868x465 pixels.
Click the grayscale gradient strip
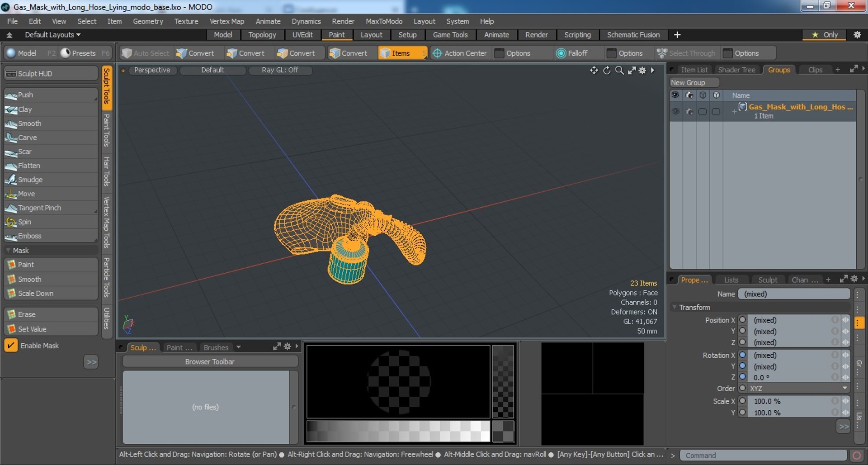point(398,431)
